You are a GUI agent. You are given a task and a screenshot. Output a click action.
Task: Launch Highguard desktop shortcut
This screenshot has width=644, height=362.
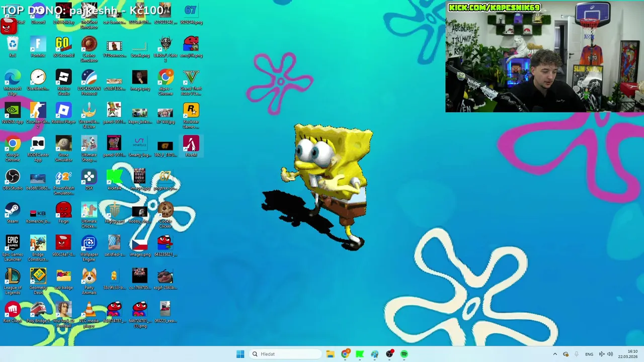(114, 213)
